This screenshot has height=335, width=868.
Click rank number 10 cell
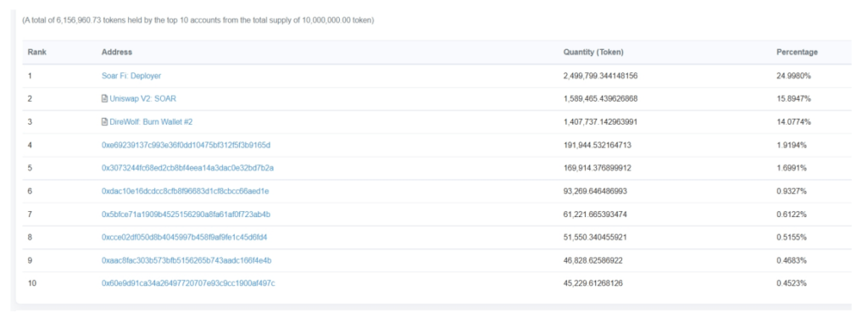(32, 283)
